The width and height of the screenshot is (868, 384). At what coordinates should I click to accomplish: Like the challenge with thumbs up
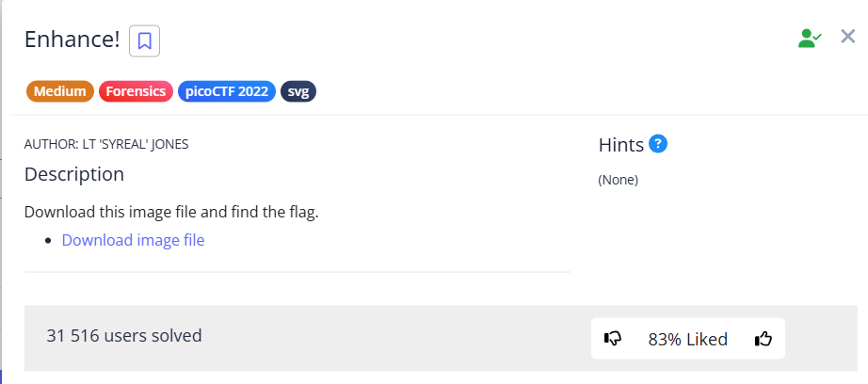(x=763, y=339)
